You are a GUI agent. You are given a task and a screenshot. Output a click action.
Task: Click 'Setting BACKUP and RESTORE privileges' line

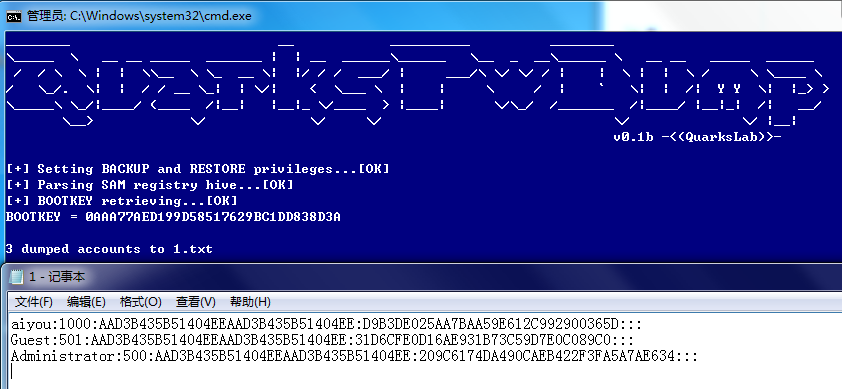(x=198, y=169)
